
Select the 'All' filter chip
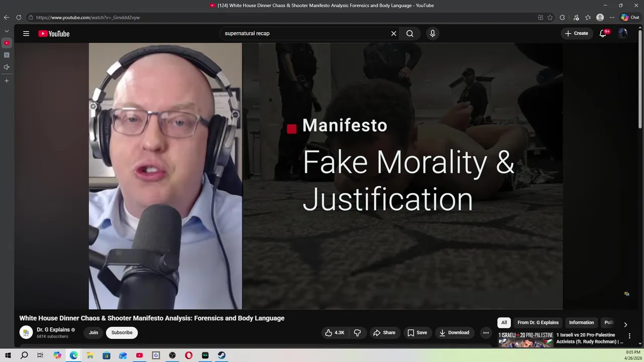pos(504,323)
